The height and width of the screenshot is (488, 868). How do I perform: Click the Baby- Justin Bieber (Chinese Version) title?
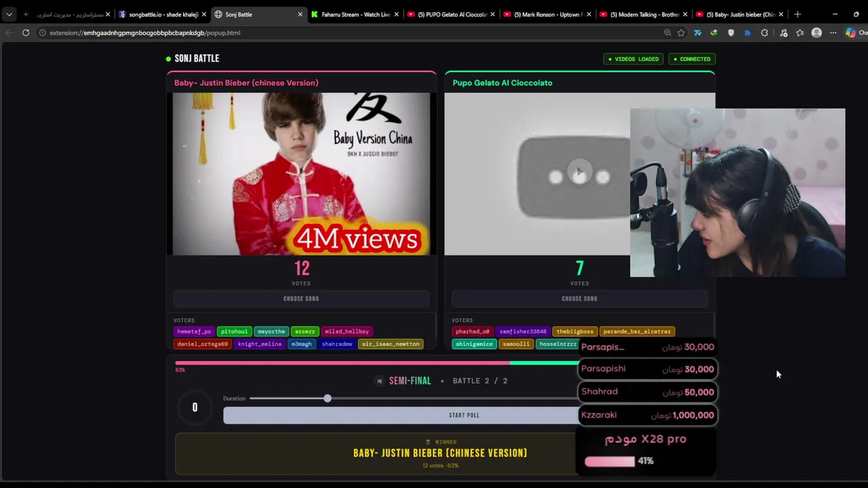tap(246, 83)
